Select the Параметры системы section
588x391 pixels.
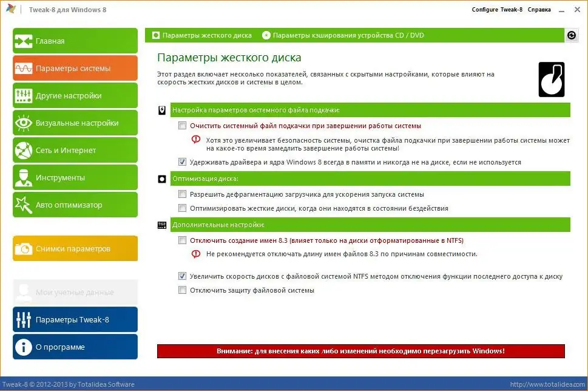pos(75,68)
